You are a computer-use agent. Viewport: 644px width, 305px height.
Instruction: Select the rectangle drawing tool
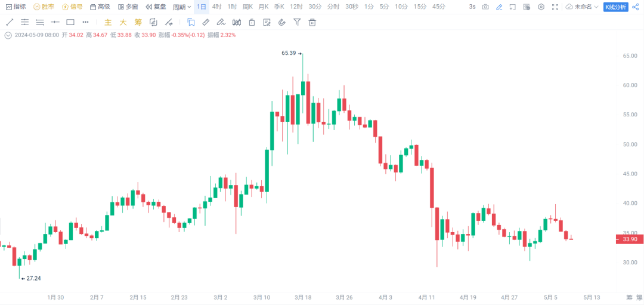[70, 22]
